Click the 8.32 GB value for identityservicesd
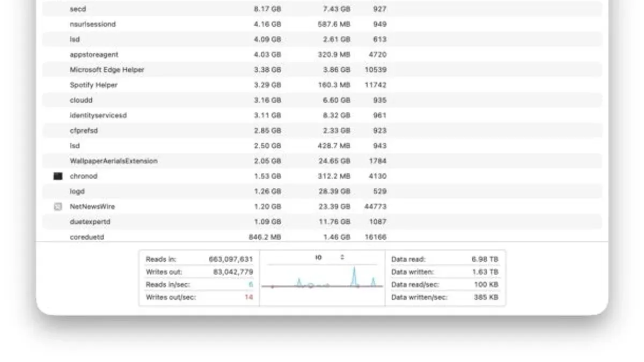 pyautogui.click(x=337, y=115)
